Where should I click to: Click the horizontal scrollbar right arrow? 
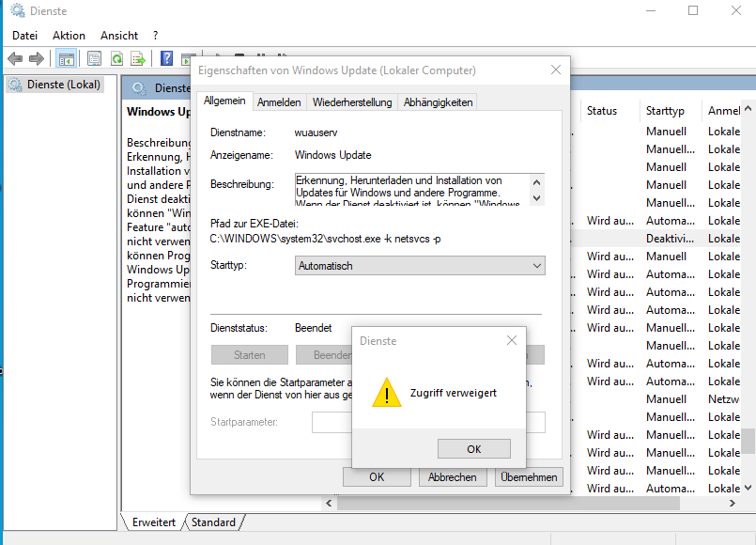733,503
